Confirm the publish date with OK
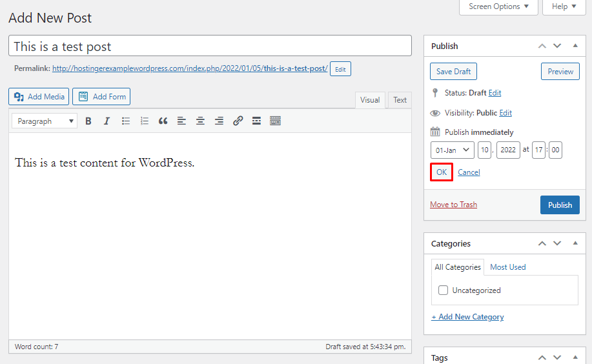592x364 pixels. [441, 172]
